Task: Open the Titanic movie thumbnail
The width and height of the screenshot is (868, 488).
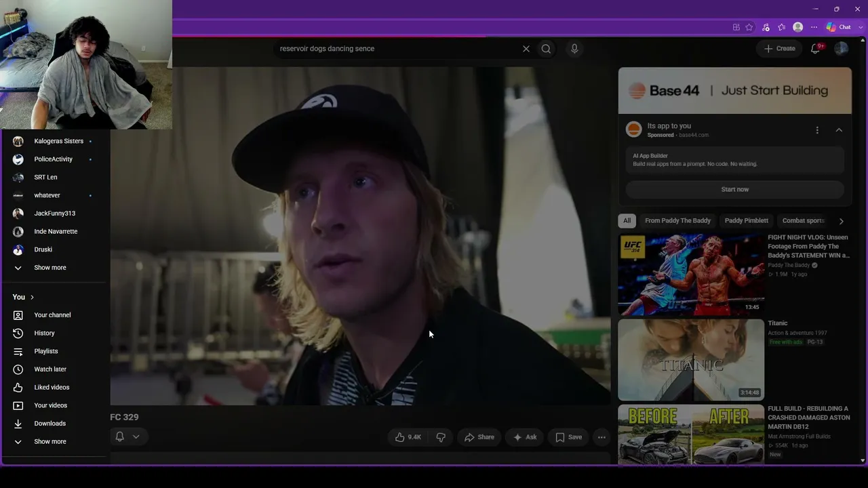Action: click(691, 360)
